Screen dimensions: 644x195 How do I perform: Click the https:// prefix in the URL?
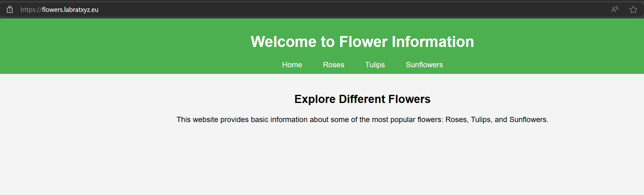(31, 10)
